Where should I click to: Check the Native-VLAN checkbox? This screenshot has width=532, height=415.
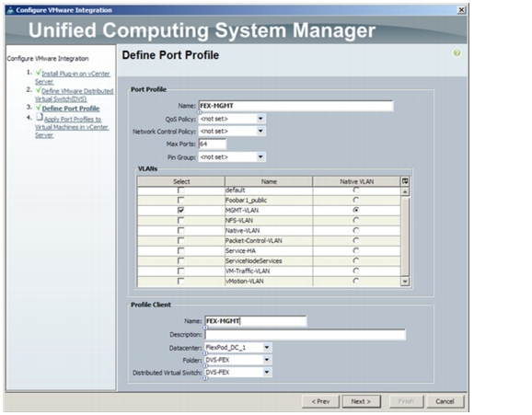pos(180,231)
